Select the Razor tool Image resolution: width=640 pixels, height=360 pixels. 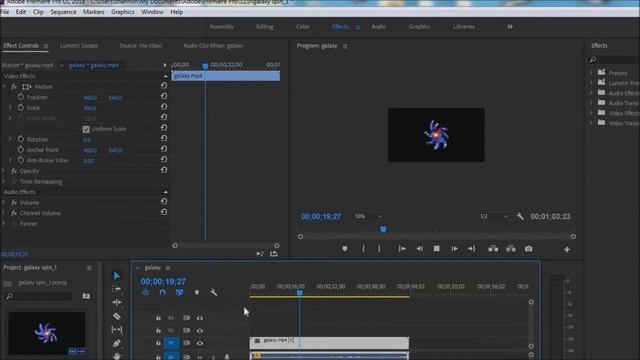[117, 316]
